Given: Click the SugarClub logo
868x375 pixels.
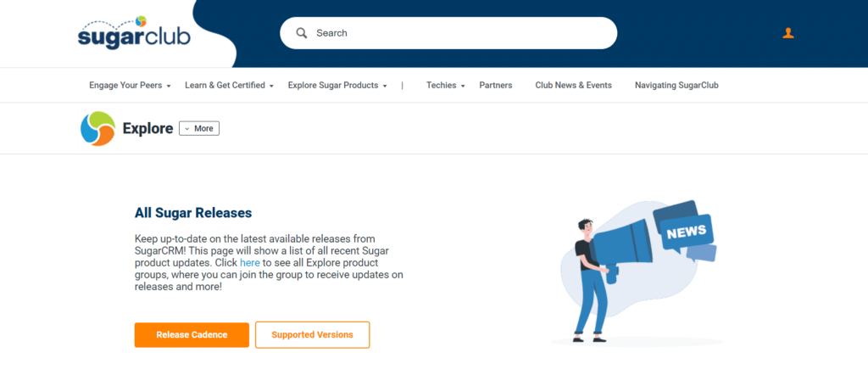Looking at the screenshot, I should point(134,33).
